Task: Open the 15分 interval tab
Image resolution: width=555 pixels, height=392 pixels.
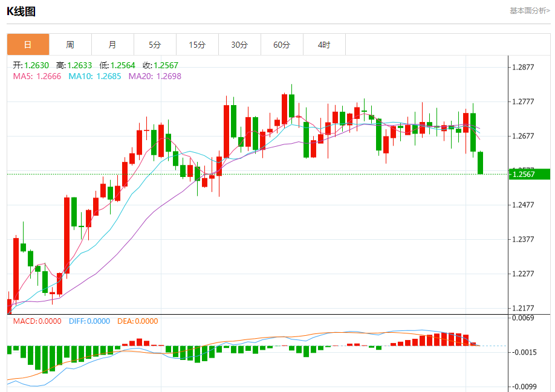Action: 197,45
